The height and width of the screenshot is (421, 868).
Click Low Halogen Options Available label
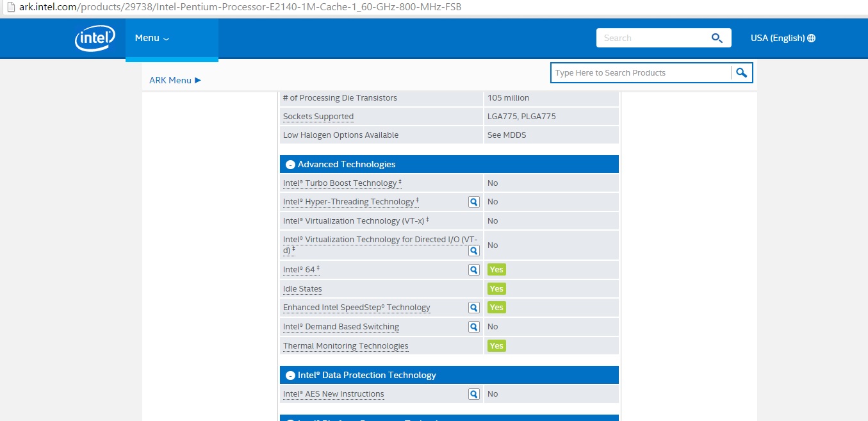click(341, 135)
